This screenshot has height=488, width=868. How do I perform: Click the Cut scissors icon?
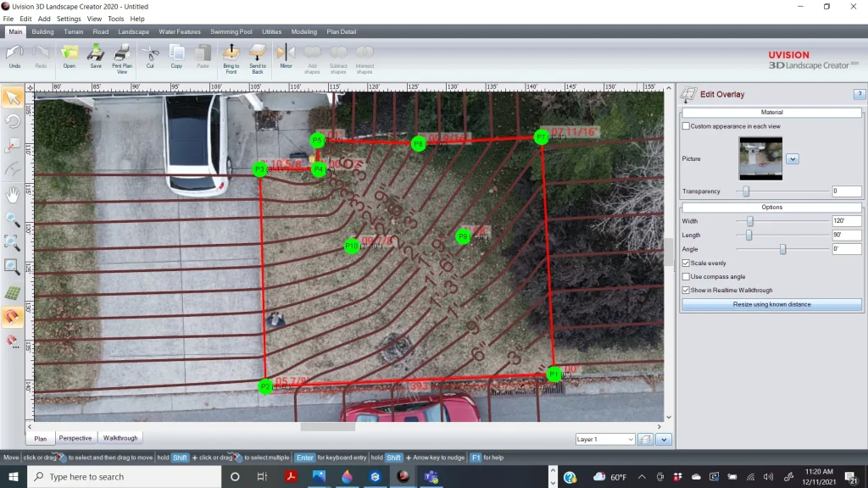coord(150,53)
